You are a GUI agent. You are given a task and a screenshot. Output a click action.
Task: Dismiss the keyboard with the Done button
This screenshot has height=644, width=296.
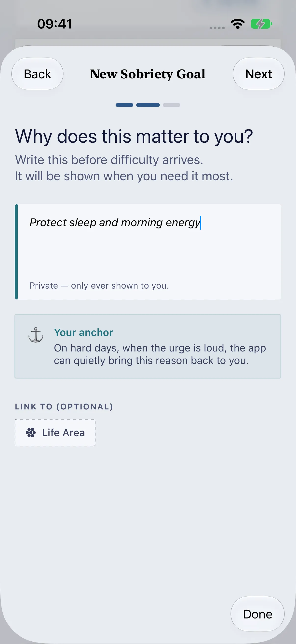[x=257, y=614]
